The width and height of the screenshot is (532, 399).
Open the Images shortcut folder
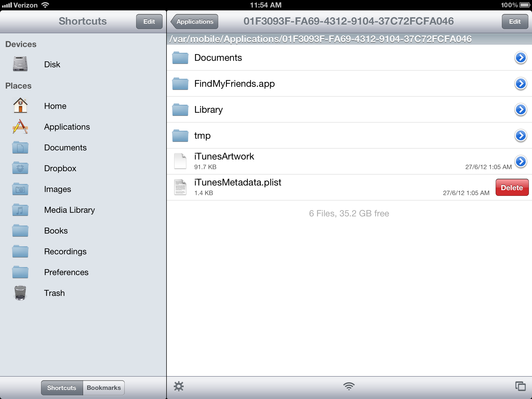57,189
